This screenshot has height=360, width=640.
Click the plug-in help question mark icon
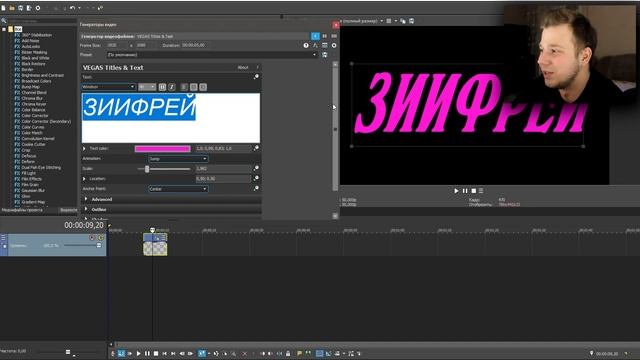(306, 45)
